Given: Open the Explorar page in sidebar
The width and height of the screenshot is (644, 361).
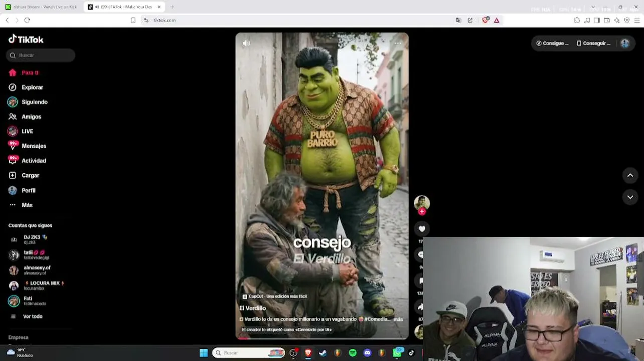Looking at the screenshot, I should coord(26,87).
